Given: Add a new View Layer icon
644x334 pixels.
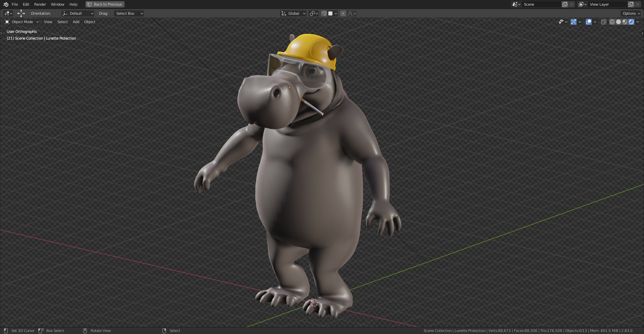Looking at the screenshot, I should (631, 4).
